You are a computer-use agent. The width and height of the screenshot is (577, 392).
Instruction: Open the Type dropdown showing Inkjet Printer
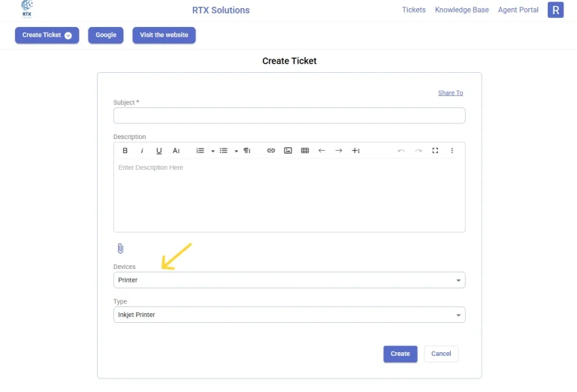[289, 315]
